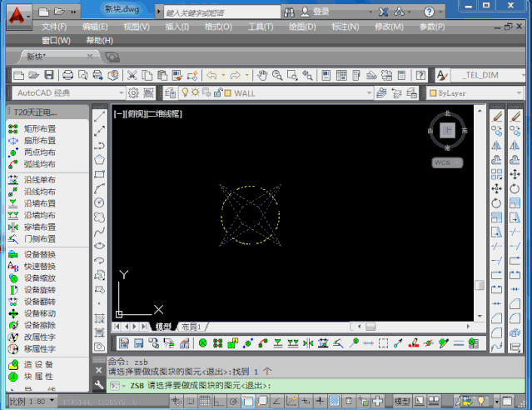Expand the undo history dropdown arrow
This screenshot has height=410, width=532.
click(x=223, y=75)
